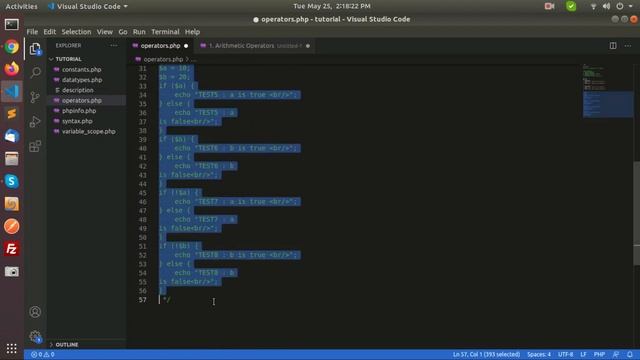Open the Accounts menu icon
Screen dimensions: 640x360
[x=35, y=312]
